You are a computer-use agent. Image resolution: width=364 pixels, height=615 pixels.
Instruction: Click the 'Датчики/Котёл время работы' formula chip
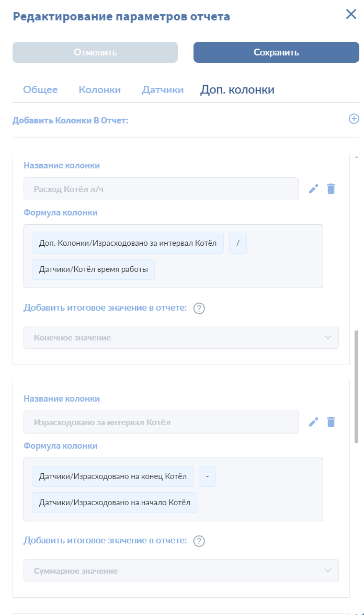click(93, 269)
